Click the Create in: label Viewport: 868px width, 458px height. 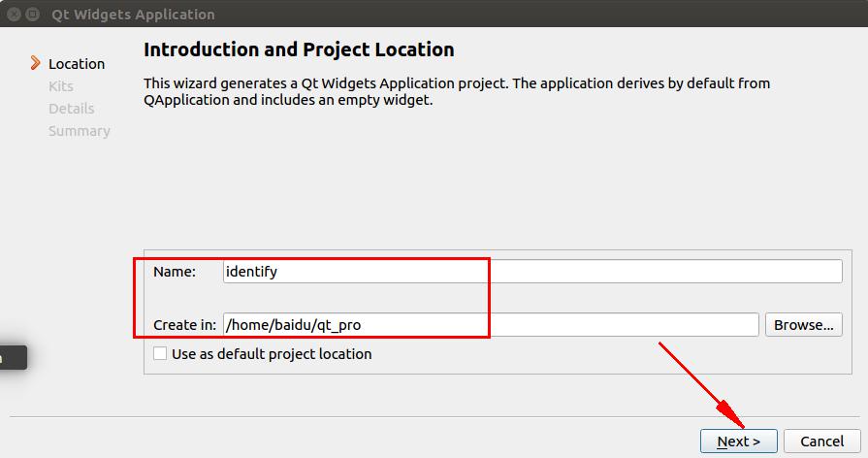point(184,325)
